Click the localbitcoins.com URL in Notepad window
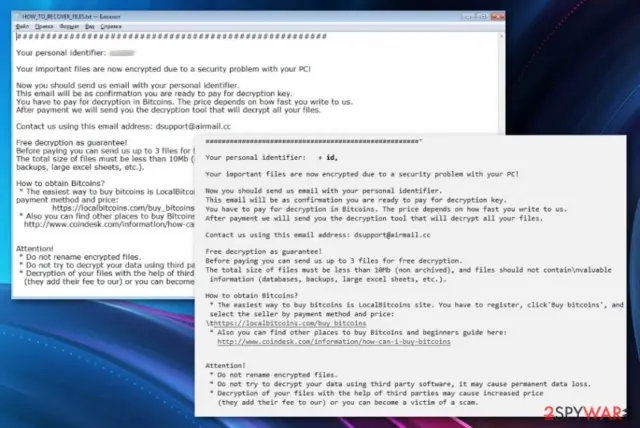This screenshot has width=640, height=428. pyautogui.click(x=123, y=208)
